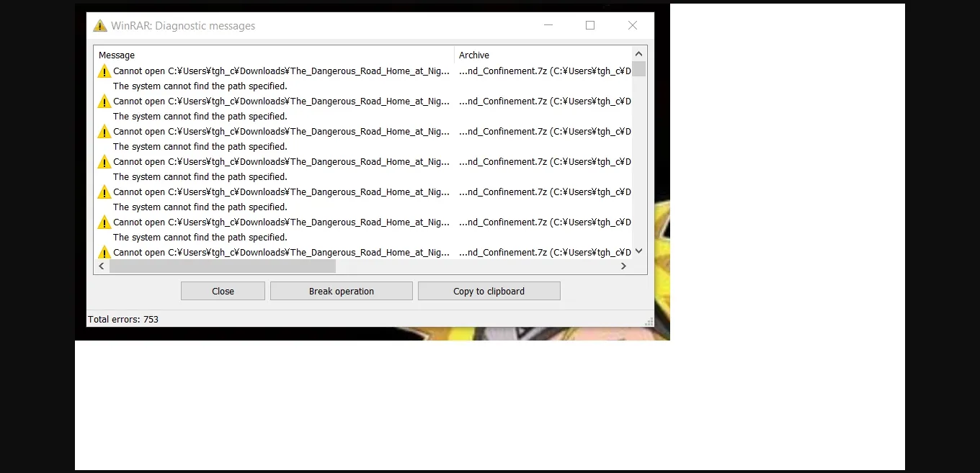Click the Message column header
The width and height of the screenshot is (980, 473).
coord(274,55)
